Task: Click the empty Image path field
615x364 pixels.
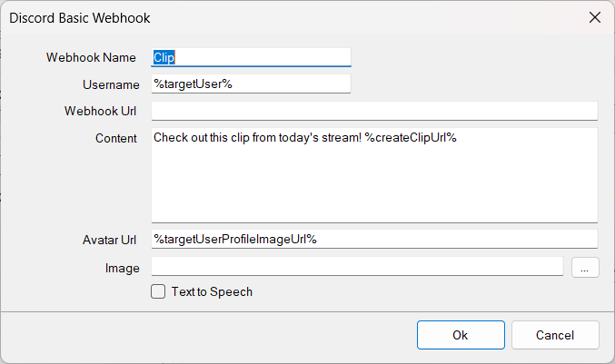Action: [x=357, y=267]
